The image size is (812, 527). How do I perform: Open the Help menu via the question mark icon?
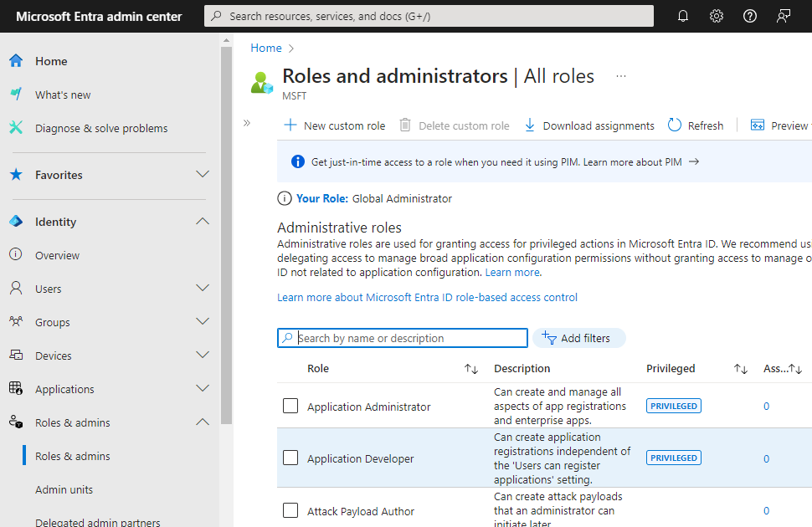(749, 16)
